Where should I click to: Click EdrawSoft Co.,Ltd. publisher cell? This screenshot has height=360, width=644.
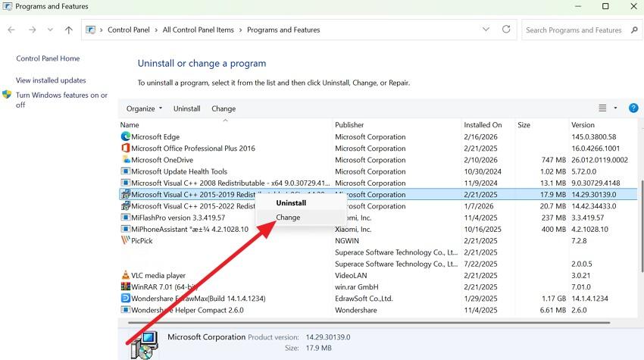pos(364,299)
